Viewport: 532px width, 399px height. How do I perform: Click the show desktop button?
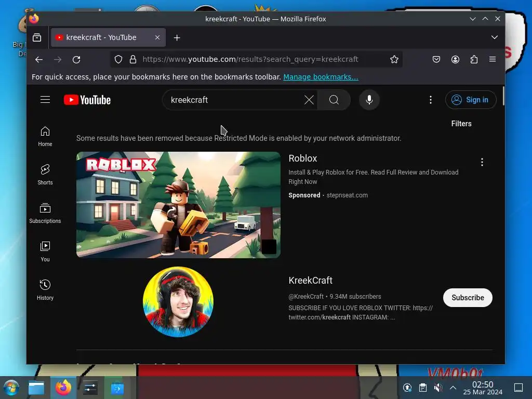click(518, 388)
